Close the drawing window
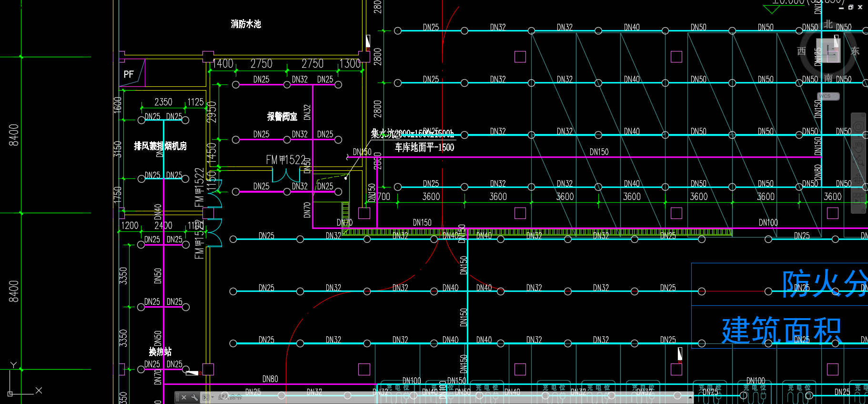Viewport: 868px width, 404px height. [x=860, y=8]
